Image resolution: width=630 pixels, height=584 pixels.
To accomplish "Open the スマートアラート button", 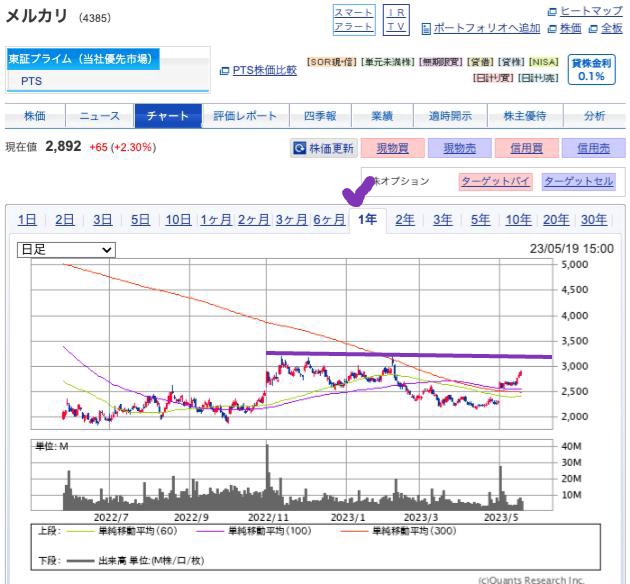I will click(x=354, y=20).
